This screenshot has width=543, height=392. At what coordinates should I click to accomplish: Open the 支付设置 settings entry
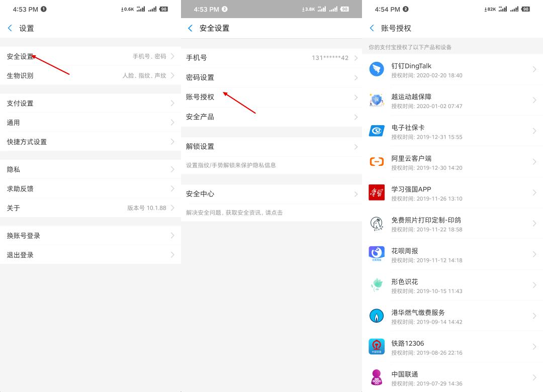tap(90, 103)
